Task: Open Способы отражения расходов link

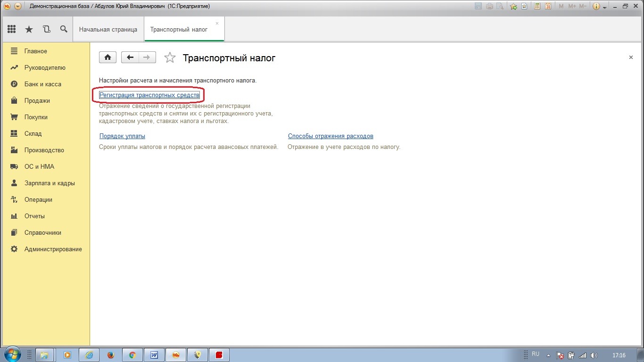Action: pyautogui.click(x=330, y=136)
